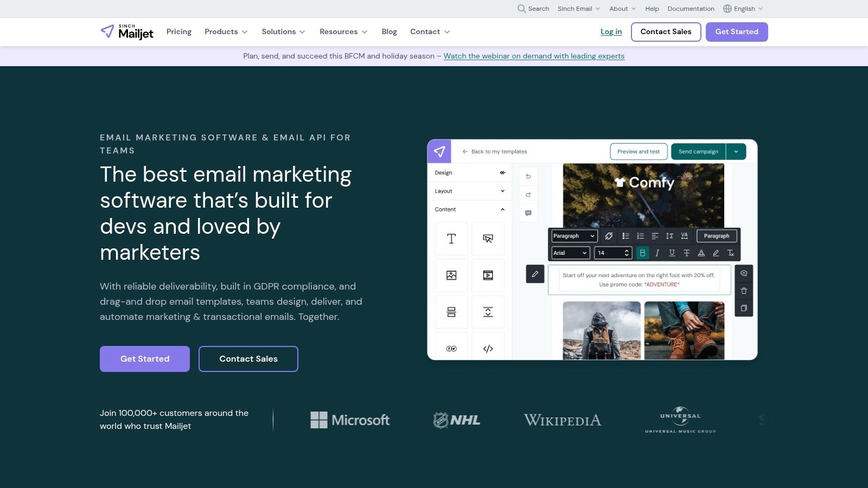Screen dimensions: 868x488
Task: Toggle Bold formatting in the text toolbar
Action: click(x=642, y=253)
